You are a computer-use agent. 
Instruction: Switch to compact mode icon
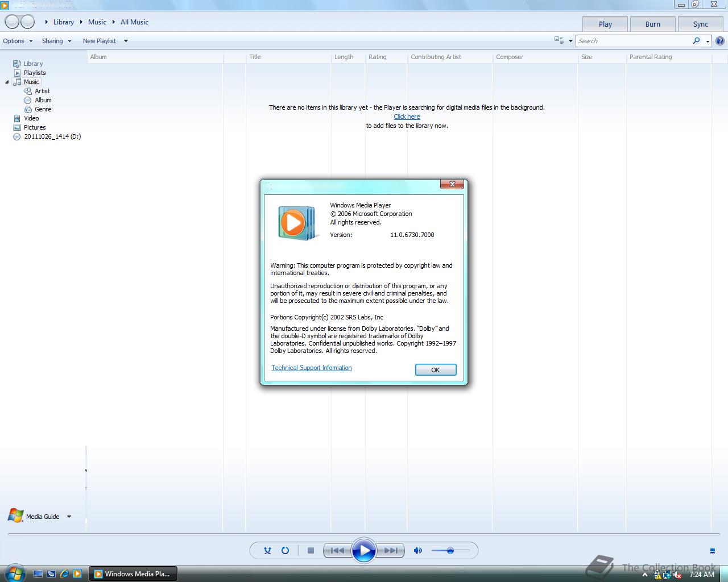(x=712, y=551)
